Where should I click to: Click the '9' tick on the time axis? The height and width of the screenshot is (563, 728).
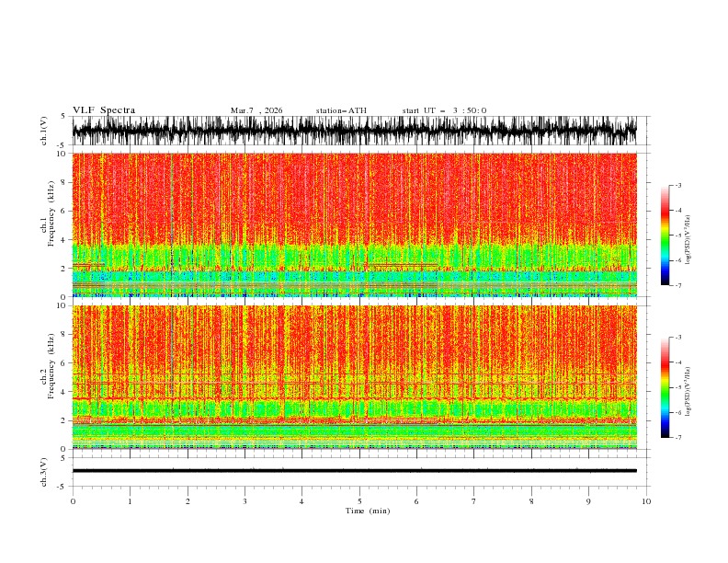[x=588, y=501]
